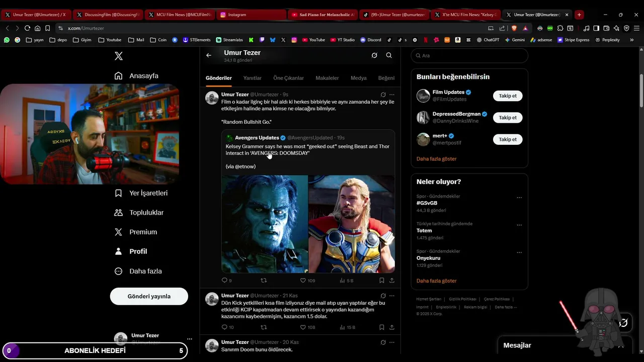The image size is (644, 362).
Task: Select the Gönderiler tab
Action: point(219,78)
